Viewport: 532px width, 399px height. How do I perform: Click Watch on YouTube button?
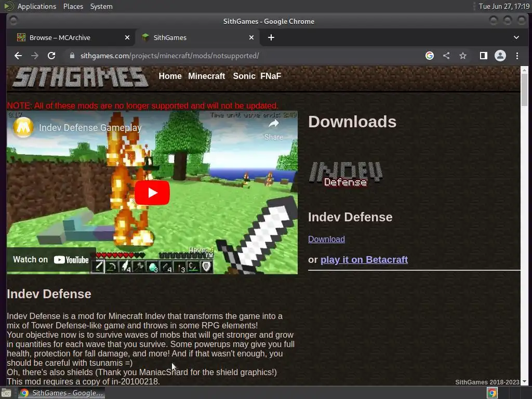tap(51, 260)
